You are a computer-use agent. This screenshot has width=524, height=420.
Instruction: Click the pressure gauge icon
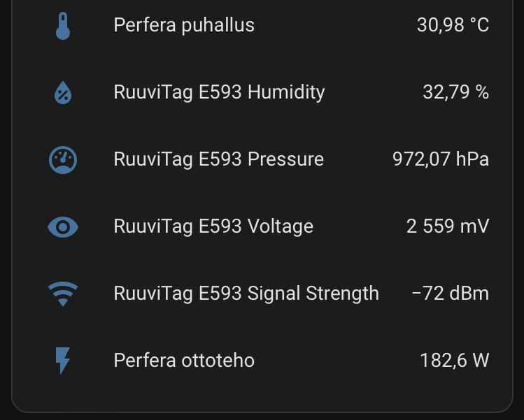tap(63, 160)
